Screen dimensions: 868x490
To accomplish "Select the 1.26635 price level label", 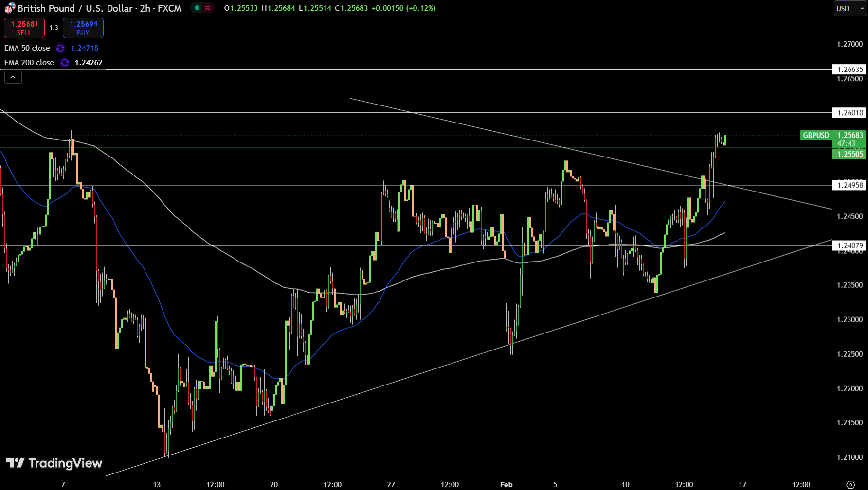I will coord(849,70).
